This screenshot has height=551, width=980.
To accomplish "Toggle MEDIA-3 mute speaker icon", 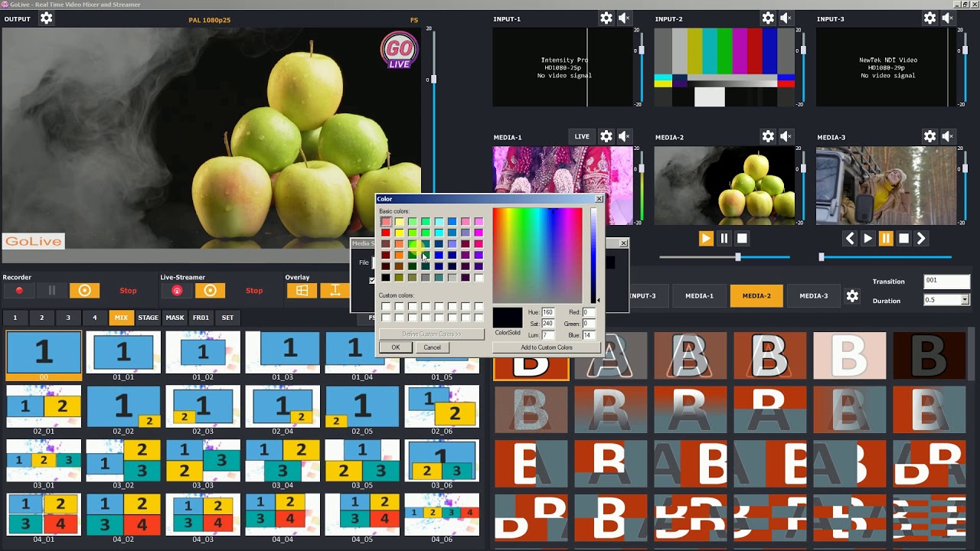I will tap(947, 137).
